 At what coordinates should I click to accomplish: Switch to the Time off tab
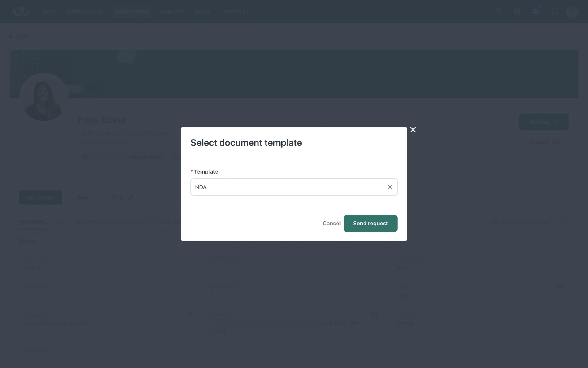coord(122,197)
